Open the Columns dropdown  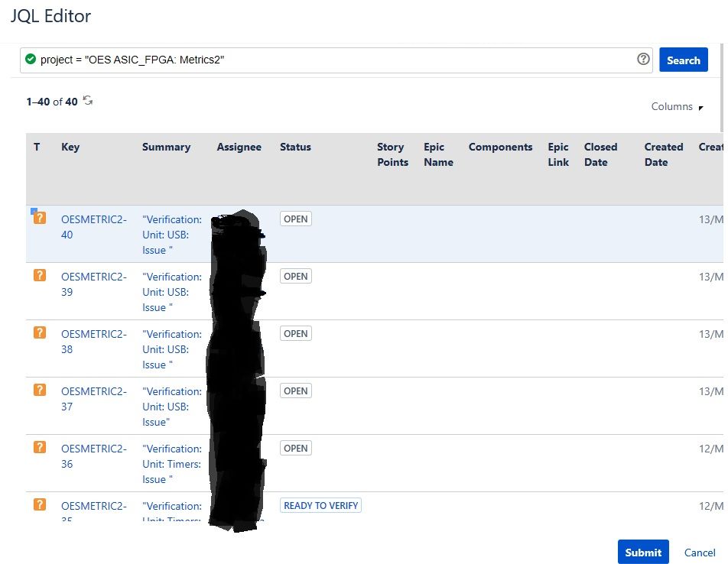point(678,107)
